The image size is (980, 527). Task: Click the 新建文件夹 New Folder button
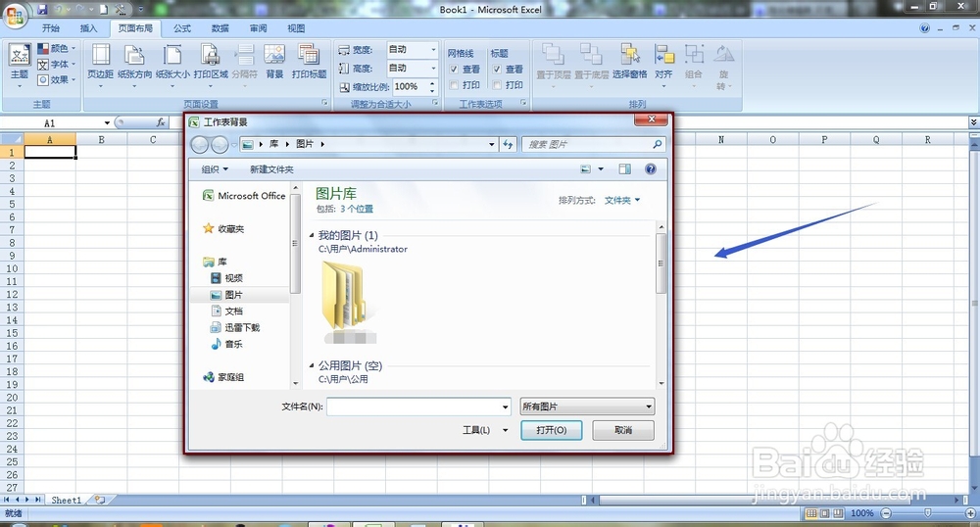coord(271,169)
